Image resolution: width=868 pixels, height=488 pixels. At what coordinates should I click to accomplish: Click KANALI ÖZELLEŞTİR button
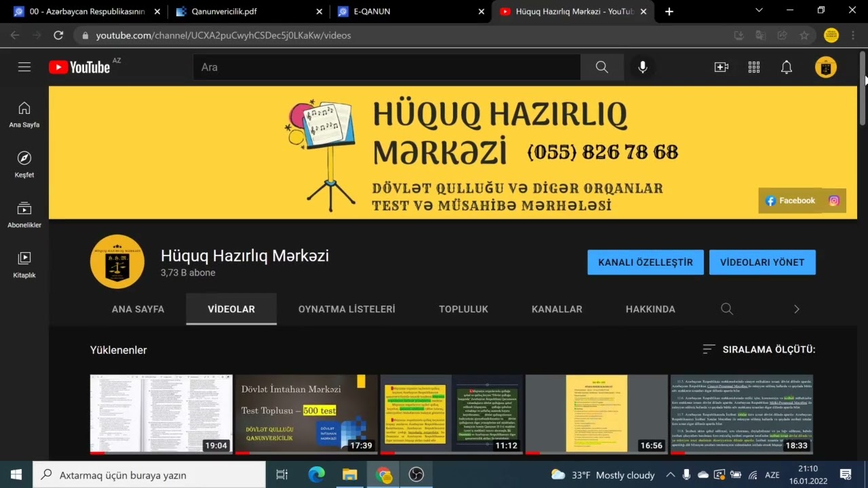point(646,262)
